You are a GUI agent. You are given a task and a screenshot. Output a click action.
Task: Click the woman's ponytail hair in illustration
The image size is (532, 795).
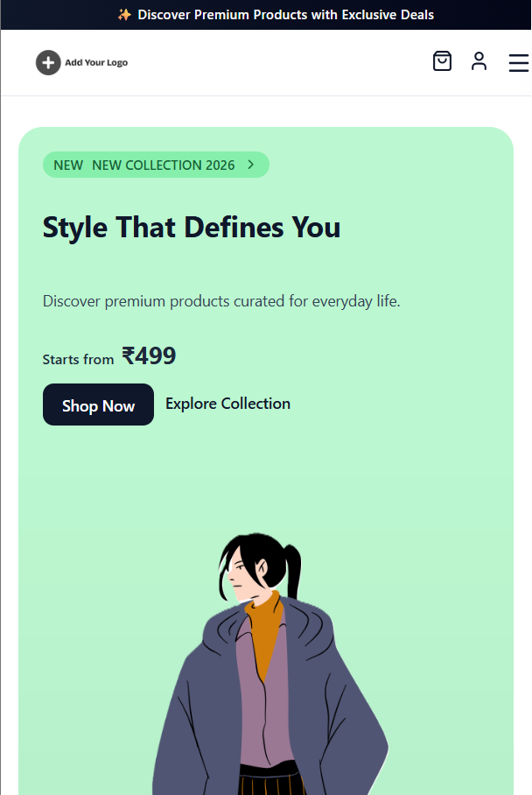(x=293, y=570)
